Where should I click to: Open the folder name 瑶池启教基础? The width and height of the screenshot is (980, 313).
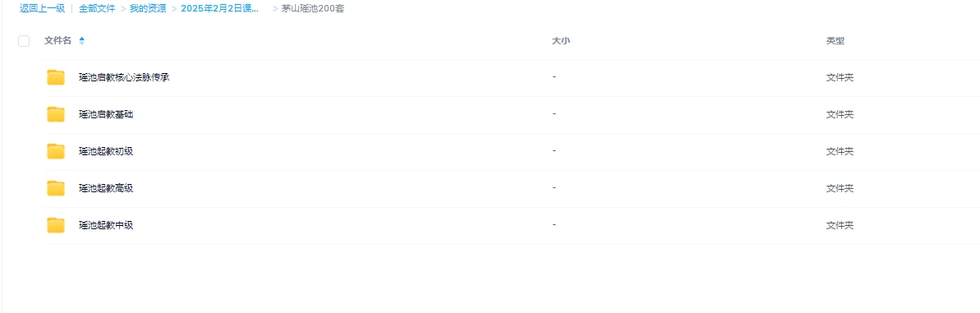tap(106, 114)
